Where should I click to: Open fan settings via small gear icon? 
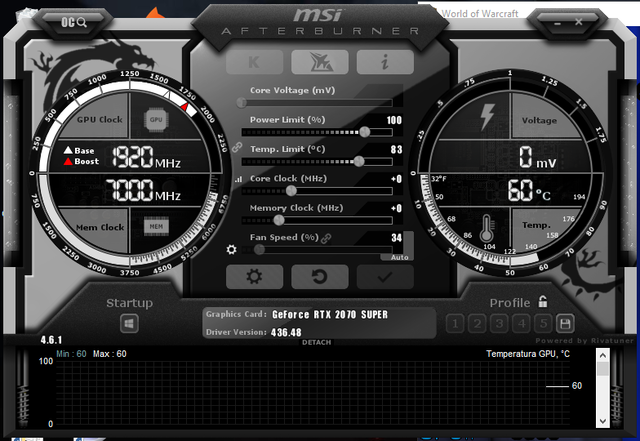point(232,249)
